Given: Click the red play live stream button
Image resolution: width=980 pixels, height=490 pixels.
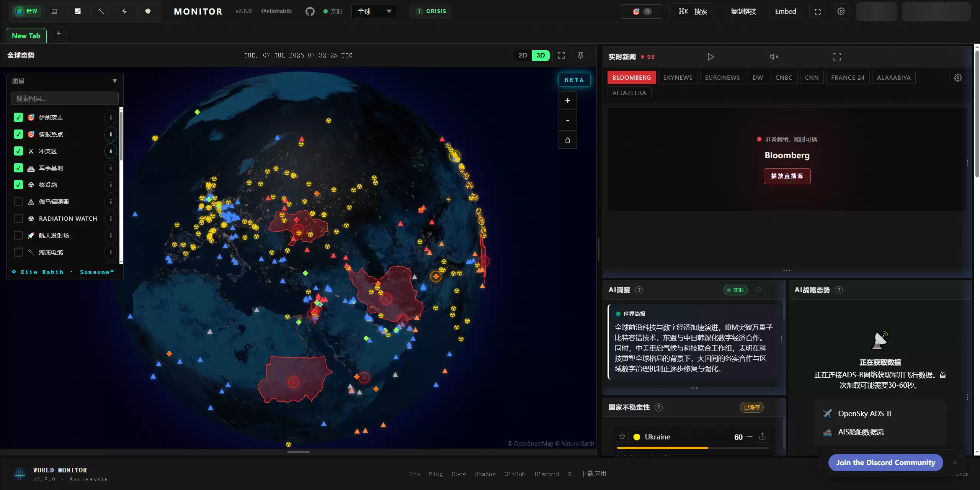Looking at the screenshot, I should pos(787,176).
